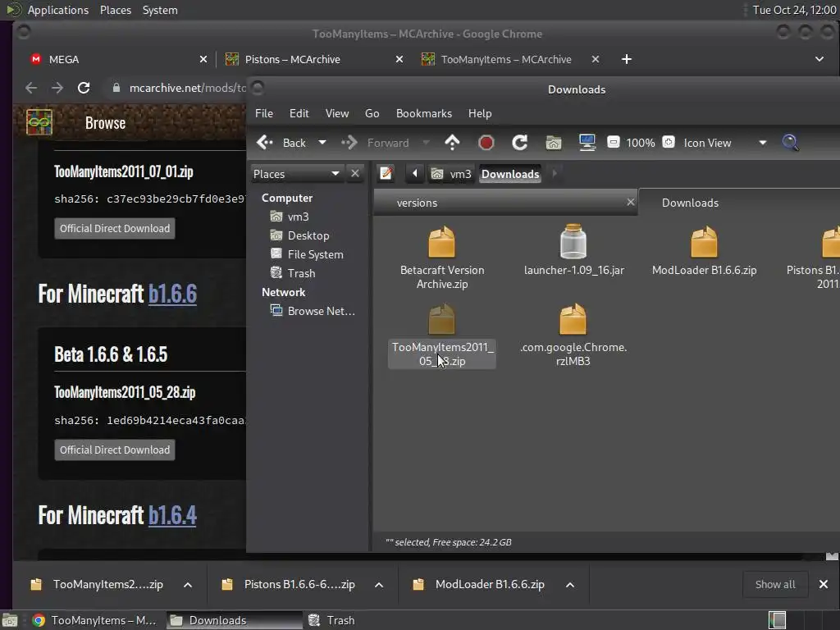Open the Back history dropdown arrow
The height and width of the screenshot is (630, 840).
click(x=322, y=143)
